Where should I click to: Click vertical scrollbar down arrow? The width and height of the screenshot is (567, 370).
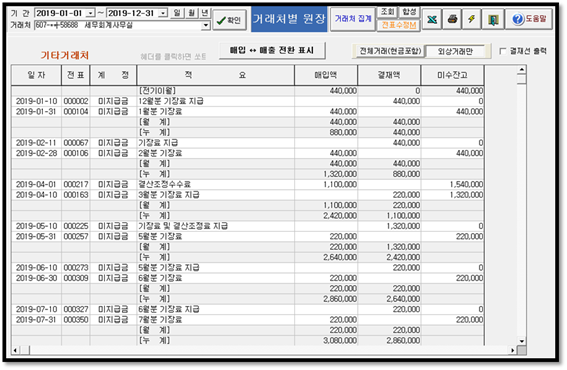[521, 341]
